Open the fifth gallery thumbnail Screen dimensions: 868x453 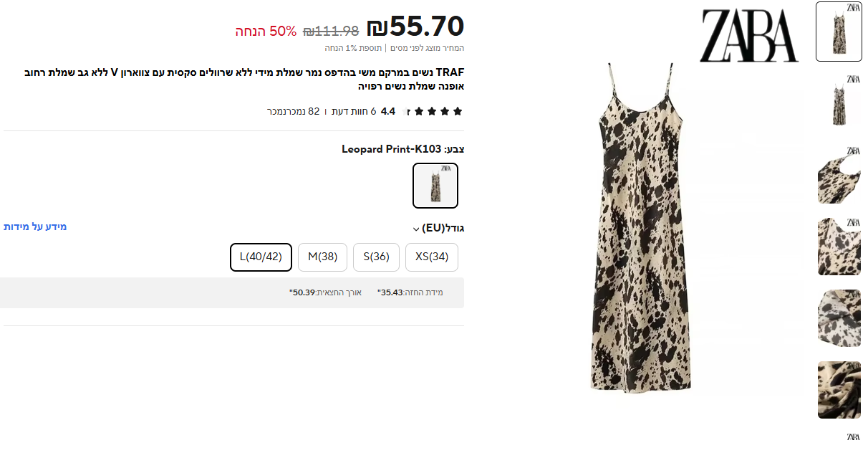click(839, 318)
